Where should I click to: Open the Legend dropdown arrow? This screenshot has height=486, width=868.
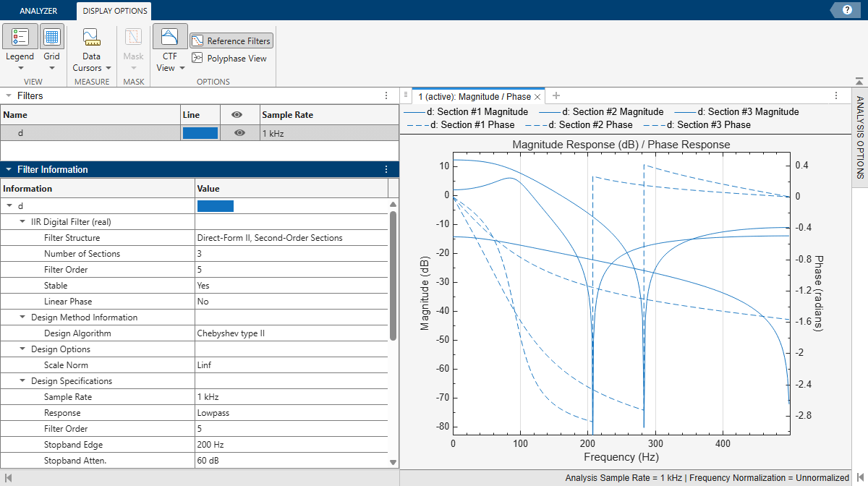coord(20,68)
